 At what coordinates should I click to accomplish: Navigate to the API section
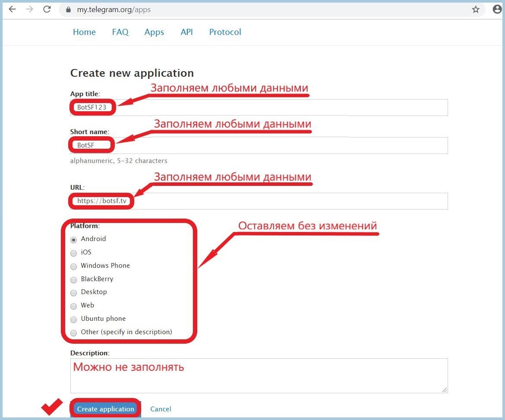(187, 32)
